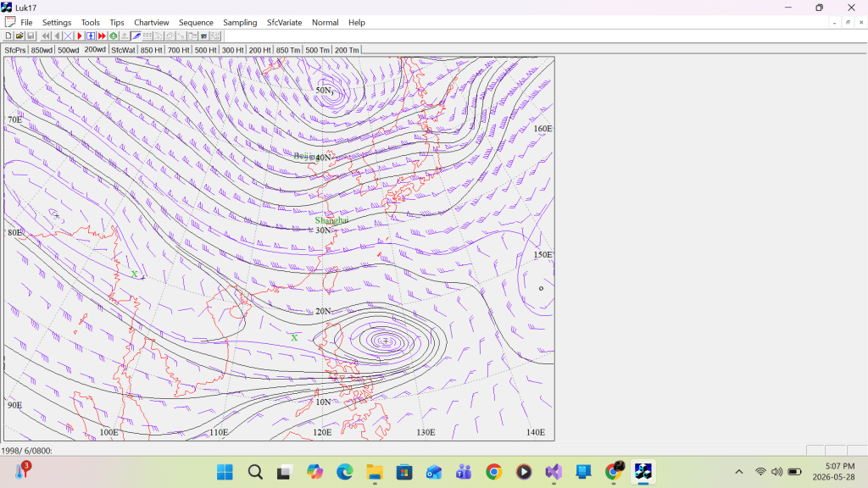
Task: Switch to the SfcPrs tab
Action: [15, 50]
